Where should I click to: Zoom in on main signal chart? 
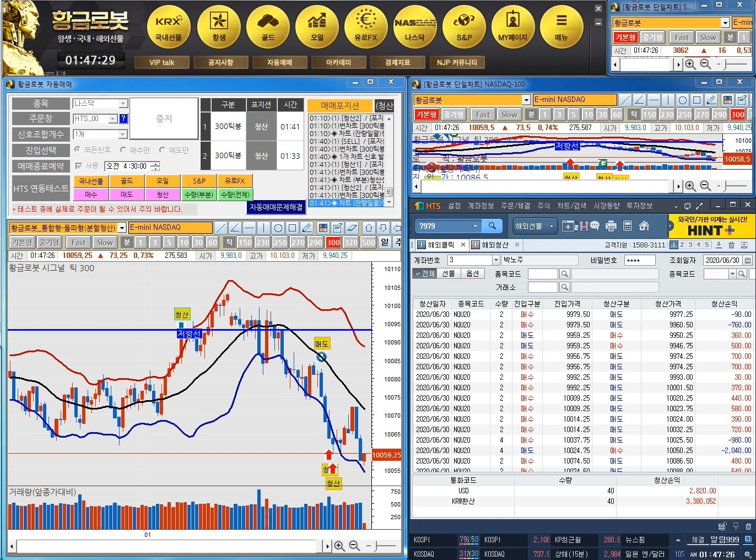pyautogui.click(x=339, y=546)
